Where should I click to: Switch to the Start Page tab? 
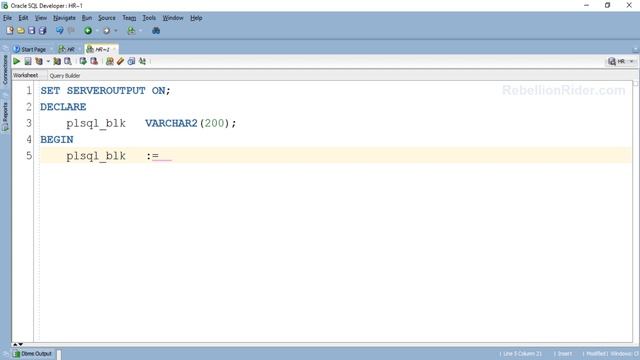pos(30,49)
